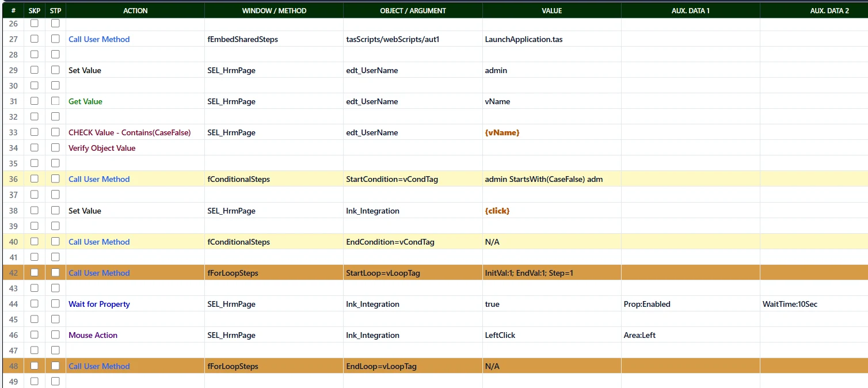Select the {vName} value cell

[551, 132]
